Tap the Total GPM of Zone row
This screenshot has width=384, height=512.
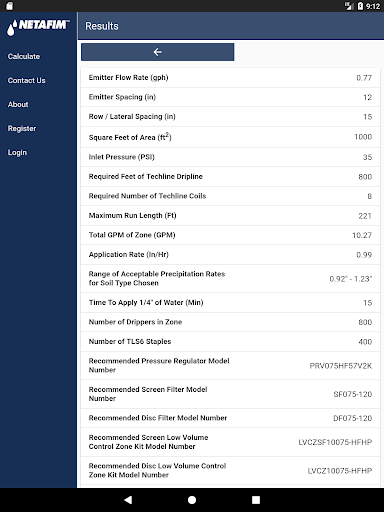(x=230, y=235)
